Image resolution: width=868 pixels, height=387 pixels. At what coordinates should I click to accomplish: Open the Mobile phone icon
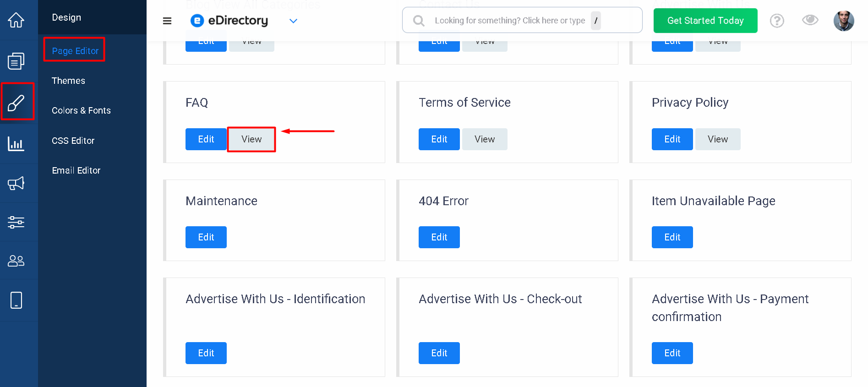(x=16, y=300)
